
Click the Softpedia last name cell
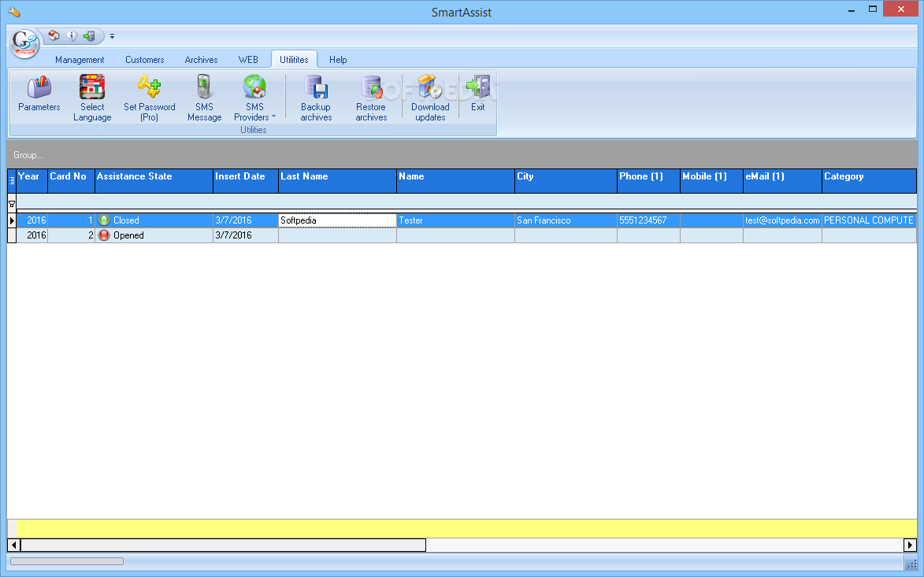[338, 220]
